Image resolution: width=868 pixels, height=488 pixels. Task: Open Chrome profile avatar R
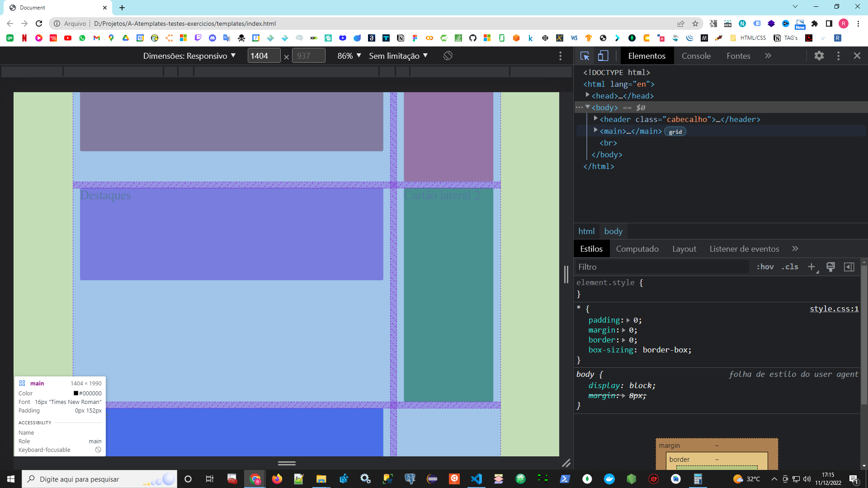click(x=844, y=23)
